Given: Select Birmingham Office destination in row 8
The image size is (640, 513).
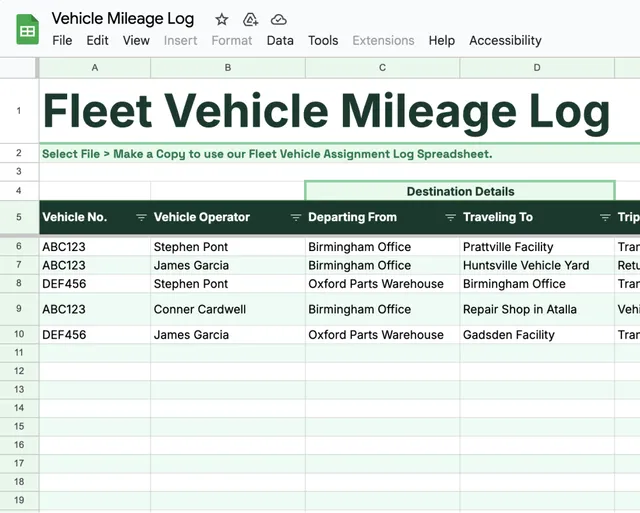Looking at the screenshot, I should [537, 284].
